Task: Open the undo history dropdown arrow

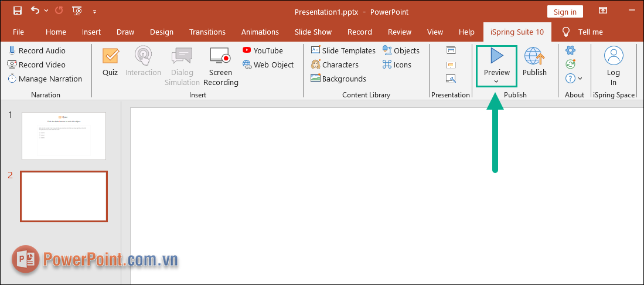Action: point(46,11)
